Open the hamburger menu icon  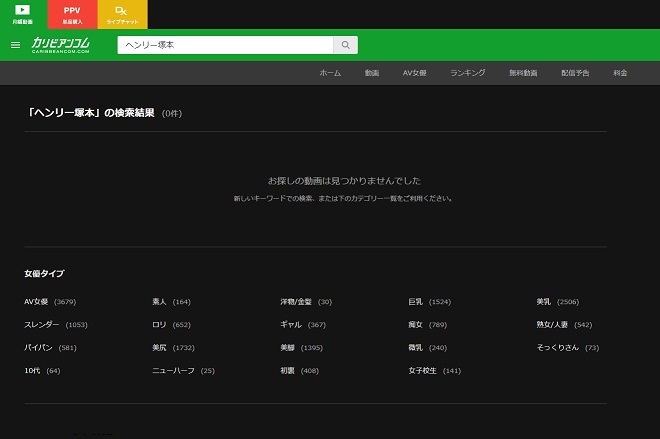[15, 45]
